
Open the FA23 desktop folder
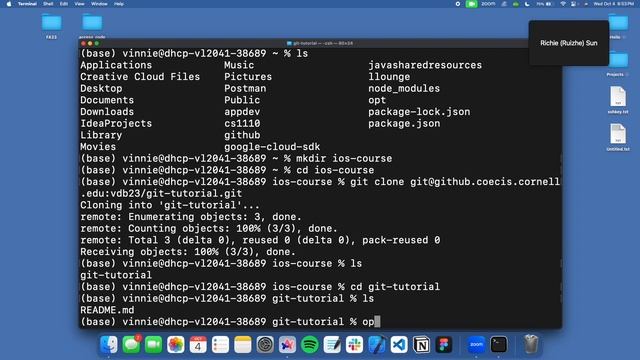(x=51, y=25)
